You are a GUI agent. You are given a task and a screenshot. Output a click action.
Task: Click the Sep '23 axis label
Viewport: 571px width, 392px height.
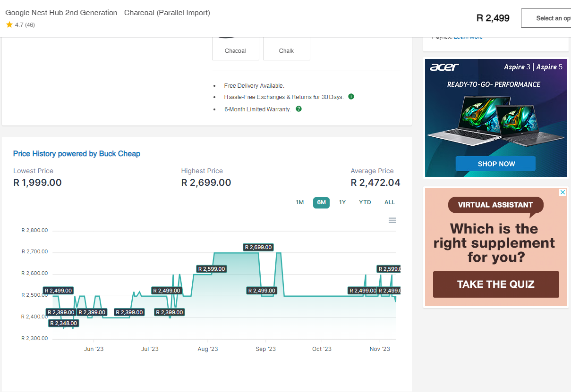(x=265, y=349)
